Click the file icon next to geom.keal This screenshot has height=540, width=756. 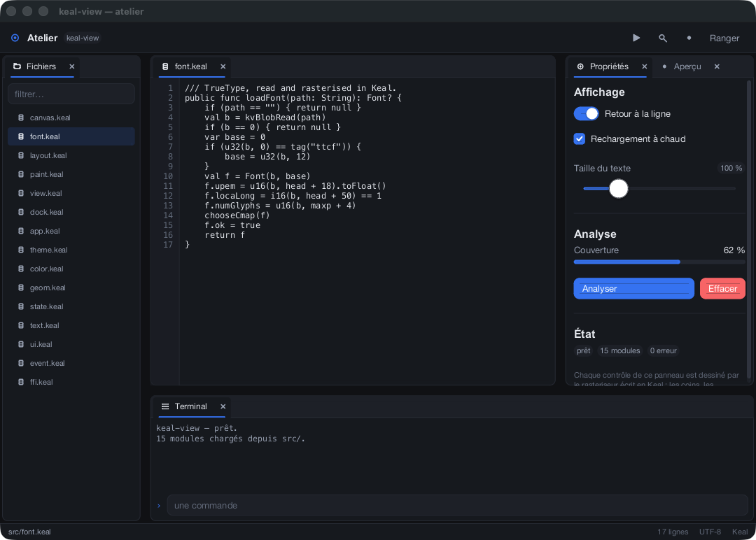21,287
